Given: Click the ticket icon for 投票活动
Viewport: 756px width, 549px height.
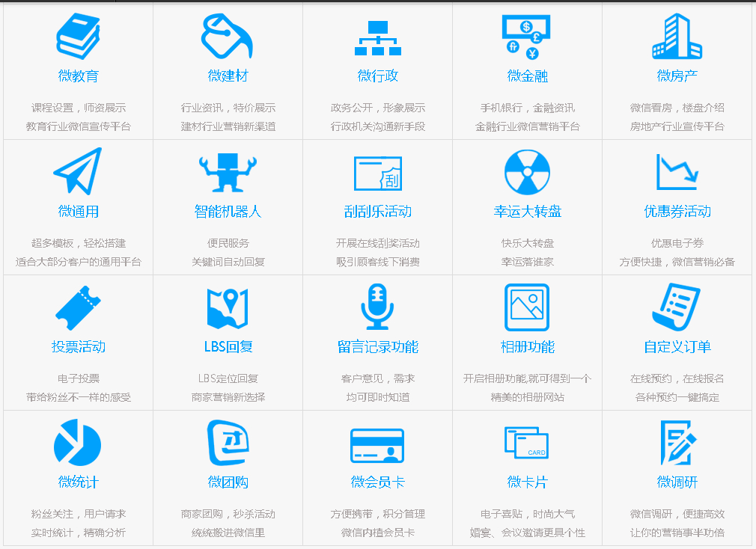Looking at the screenshot, I should tap(78, 307).
